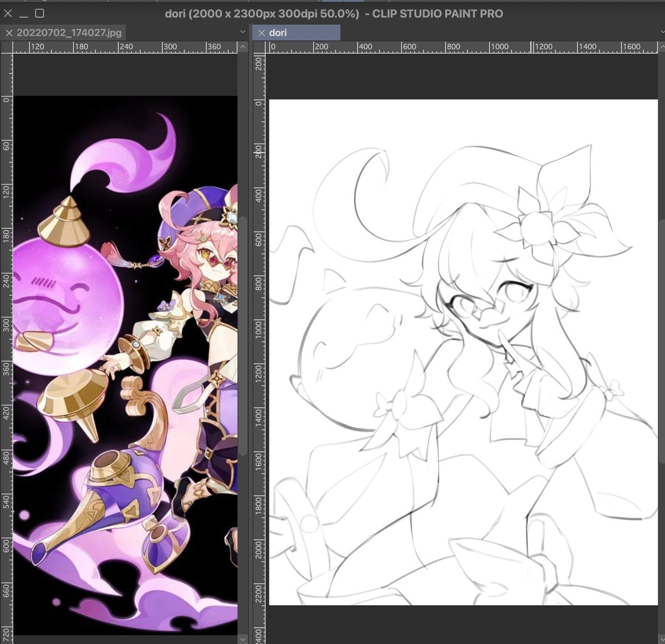Close the 20220702_174027.jpg tab with its X

point(8,33)
